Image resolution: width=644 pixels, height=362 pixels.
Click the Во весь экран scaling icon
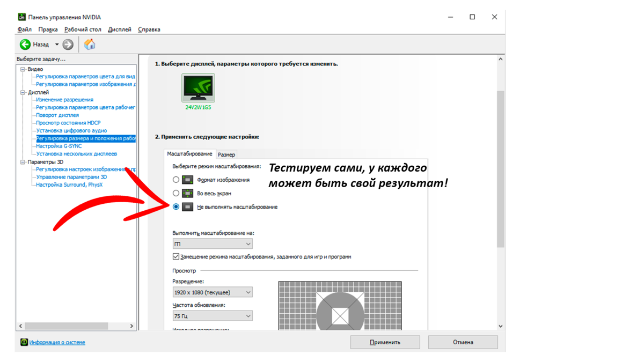coord(187,193)
